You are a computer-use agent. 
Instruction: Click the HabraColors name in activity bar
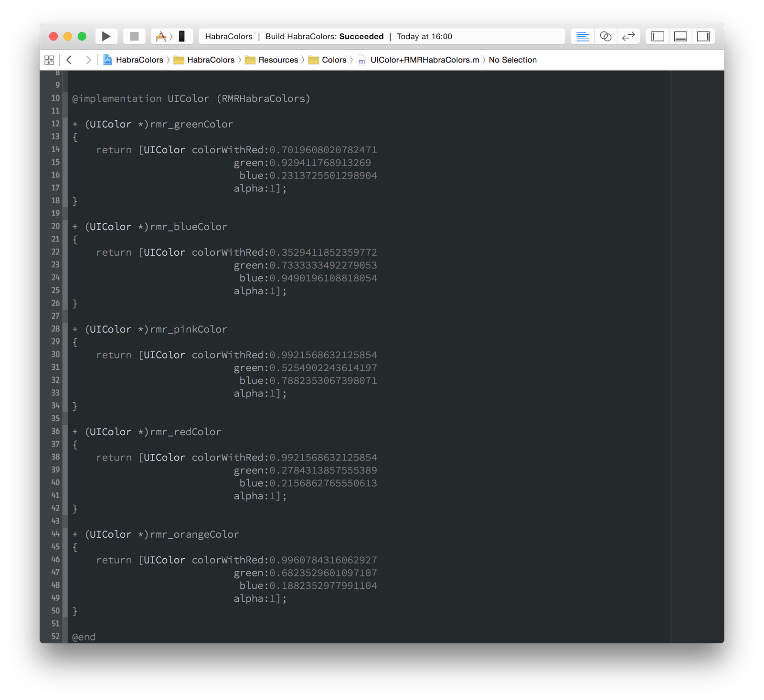coord(229,36)
